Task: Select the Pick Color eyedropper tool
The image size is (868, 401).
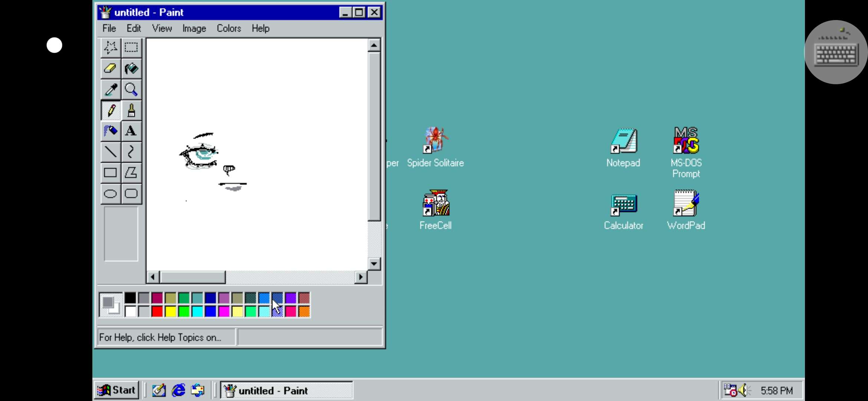Action: point(111,89)
